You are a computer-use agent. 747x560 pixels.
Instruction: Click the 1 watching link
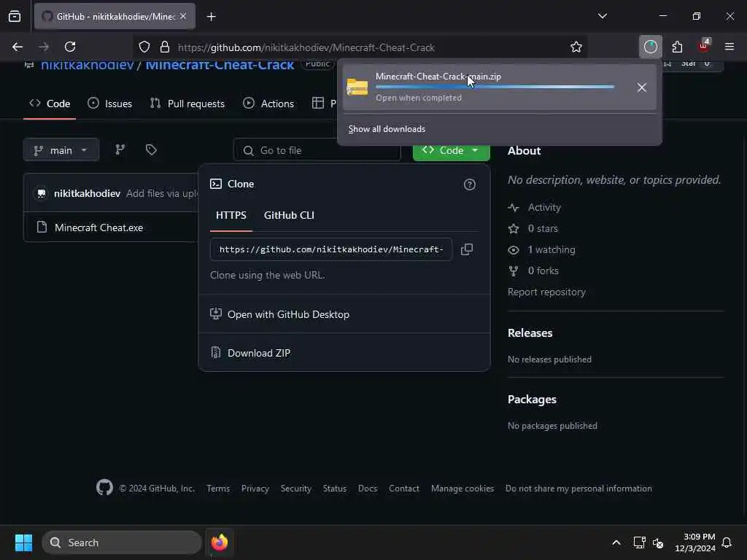tap(551, 249)
